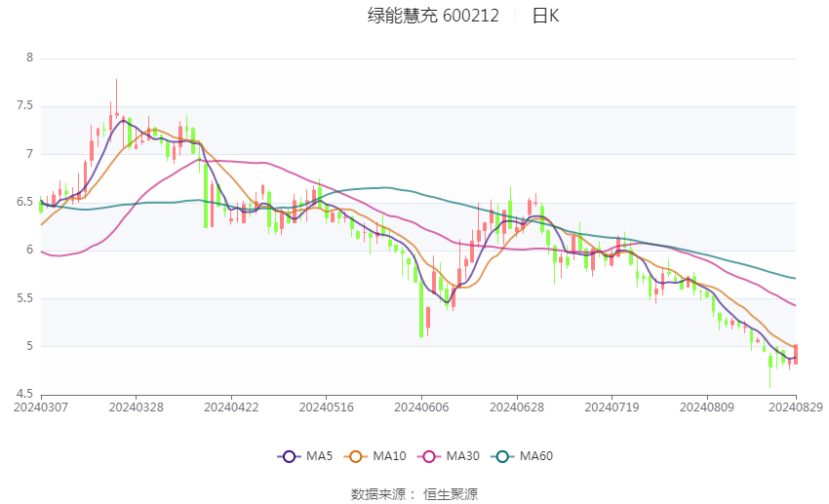Click the last red candlestick at 20240829
829x504 pixels.
coord(796,354)
